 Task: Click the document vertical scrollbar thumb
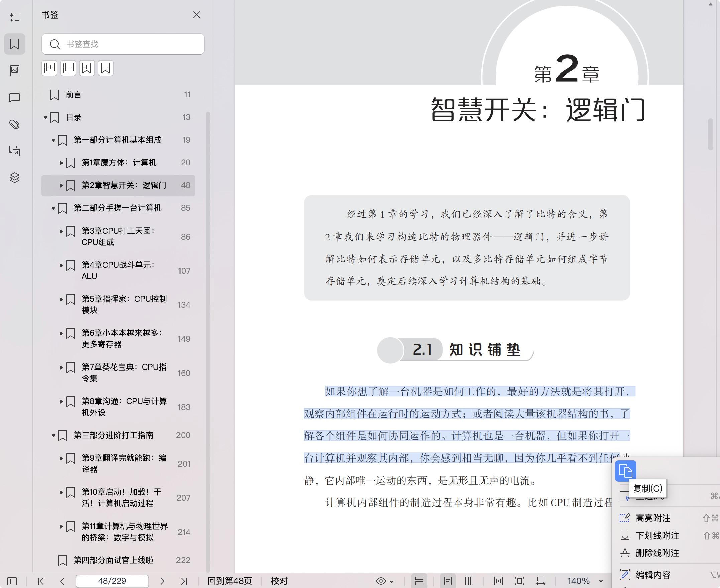point(711,134)
